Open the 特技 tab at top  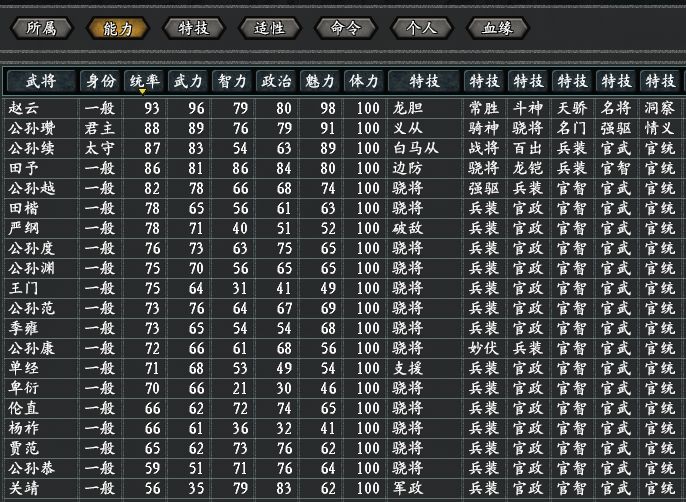194,28
